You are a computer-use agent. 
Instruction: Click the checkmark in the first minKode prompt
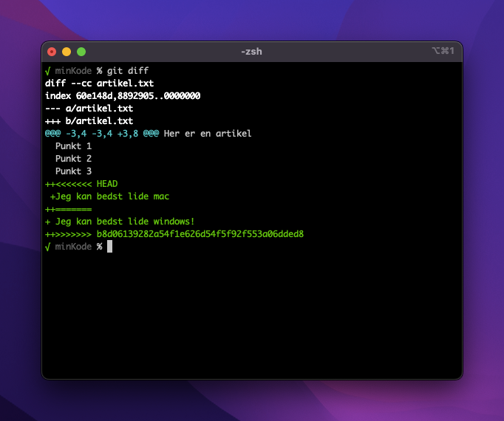coord(47,71)
